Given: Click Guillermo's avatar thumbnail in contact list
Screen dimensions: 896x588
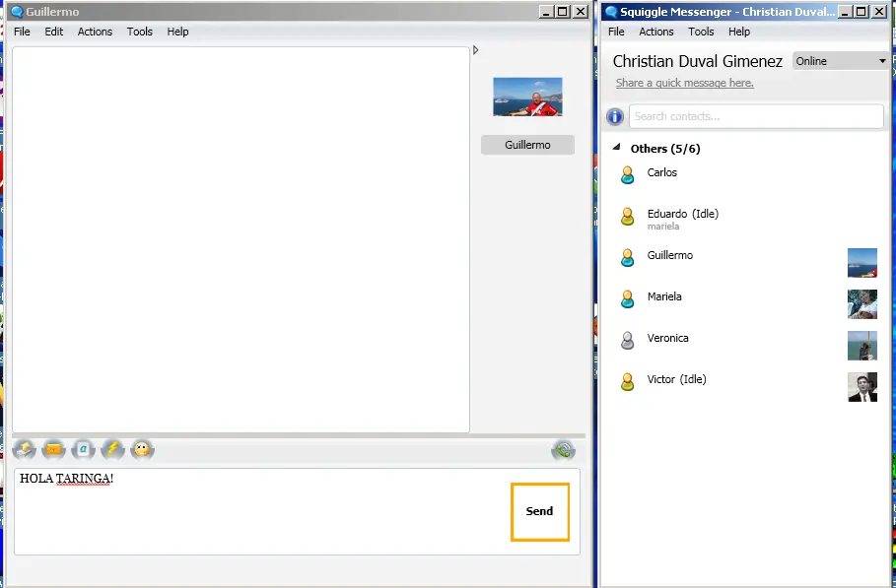Looking at the screenshot, I should pos(862,263).
